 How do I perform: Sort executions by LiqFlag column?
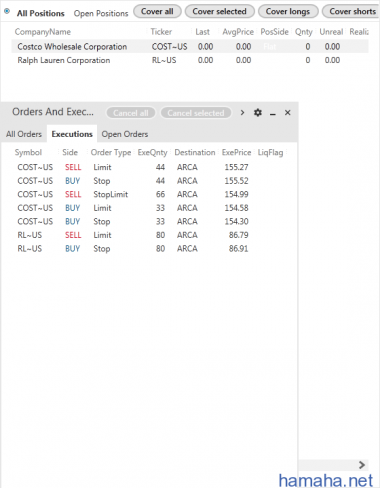click(270, 152)
